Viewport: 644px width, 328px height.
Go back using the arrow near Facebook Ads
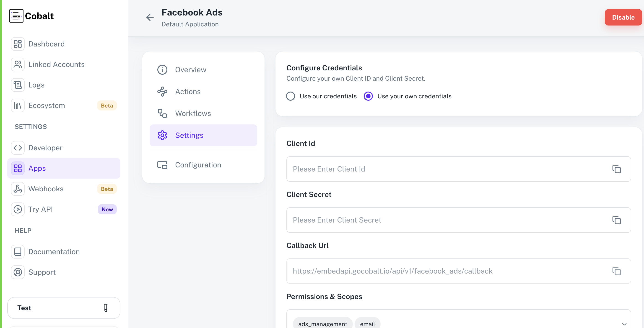point(150,17)
